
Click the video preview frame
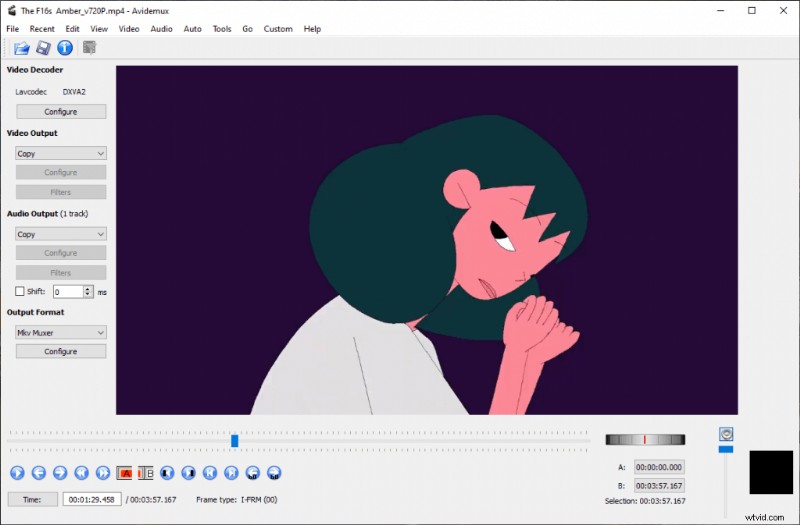427,240
